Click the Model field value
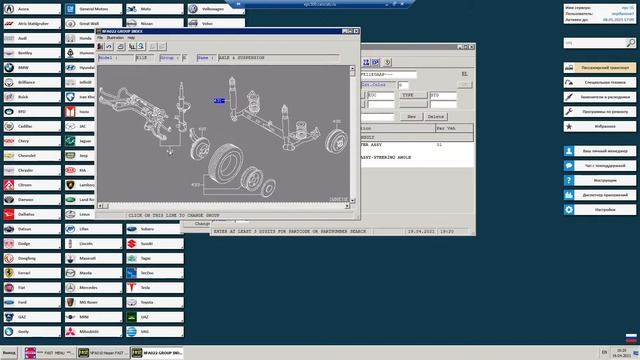Image resolution: width=640 pixels, height=360 pixels. [x=144, y=58]
